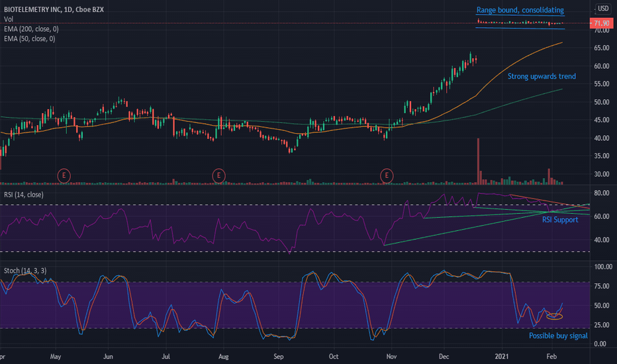Click the 25.00 Stoch axis label
Screen dimensions: 617x364
tap(602, 325)
